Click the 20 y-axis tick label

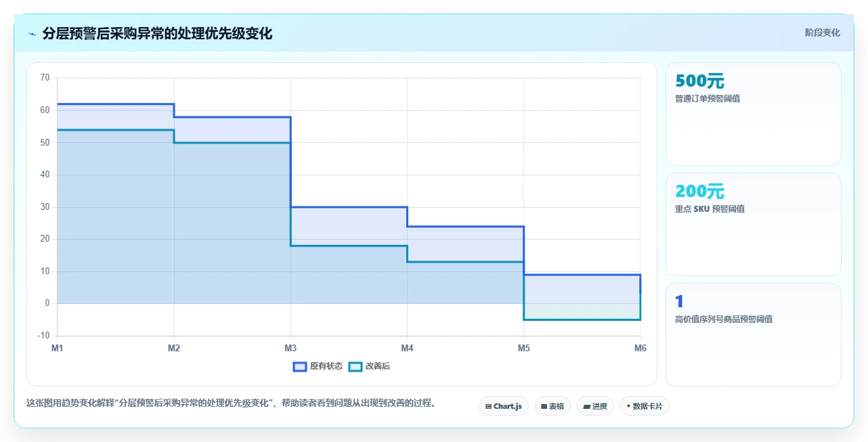click(x=45, y=239)
